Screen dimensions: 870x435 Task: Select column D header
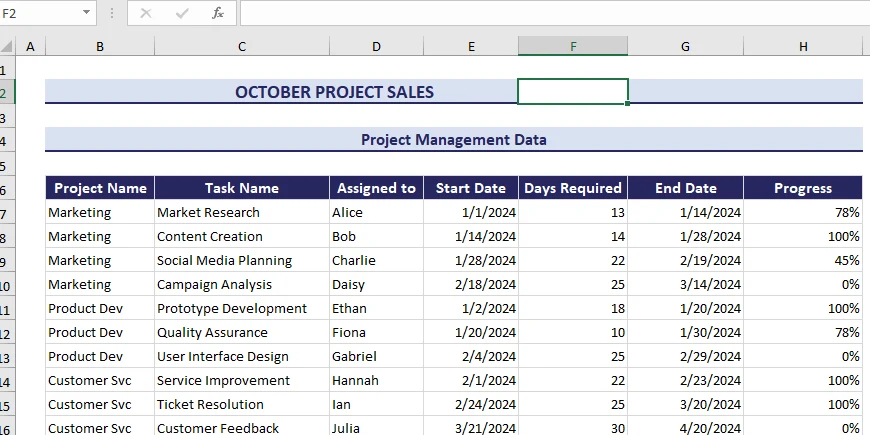pos(376,47)
